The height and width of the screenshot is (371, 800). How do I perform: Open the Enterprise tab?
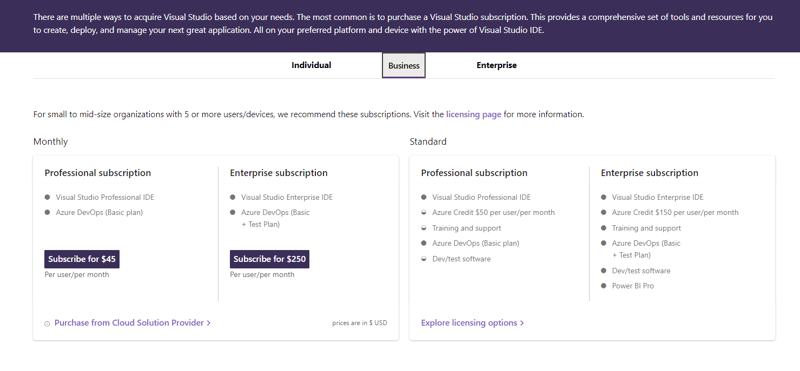coord(496,65)
